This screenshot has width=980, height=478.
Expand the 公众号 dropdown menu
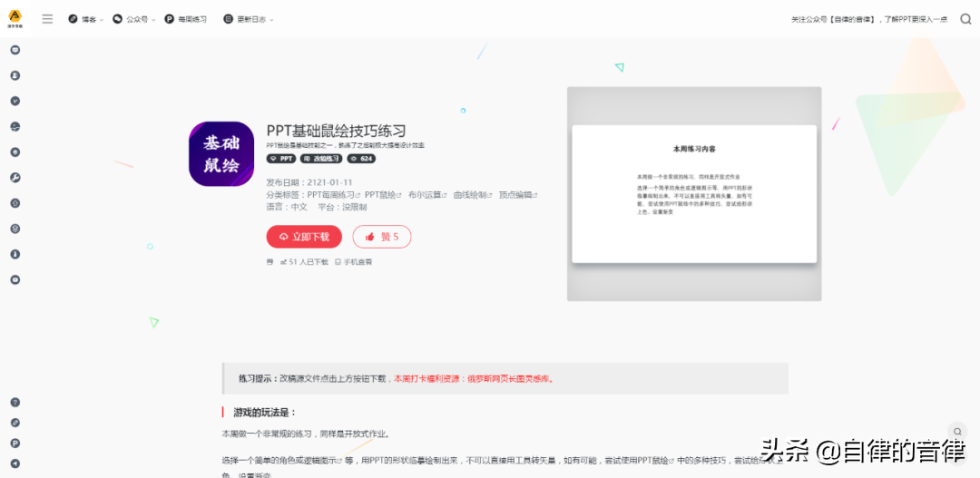coord(133,19)
